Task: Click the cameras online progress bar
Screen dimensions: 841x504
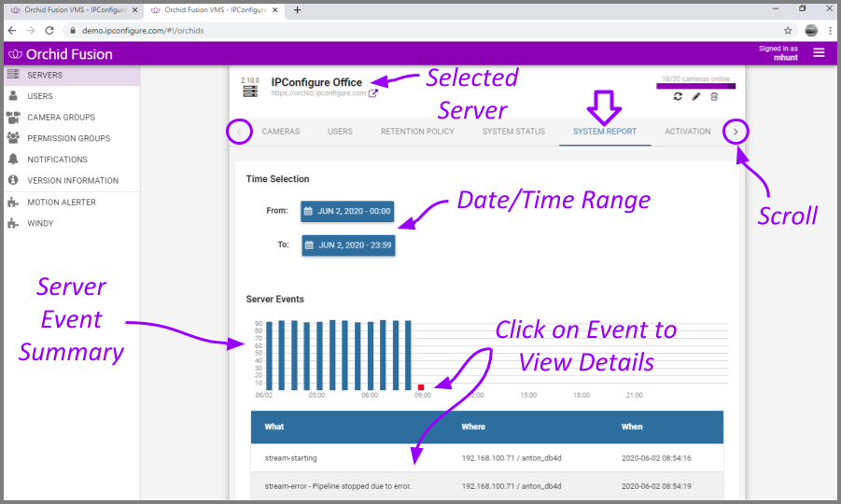Action: click(x=695, y=86)
